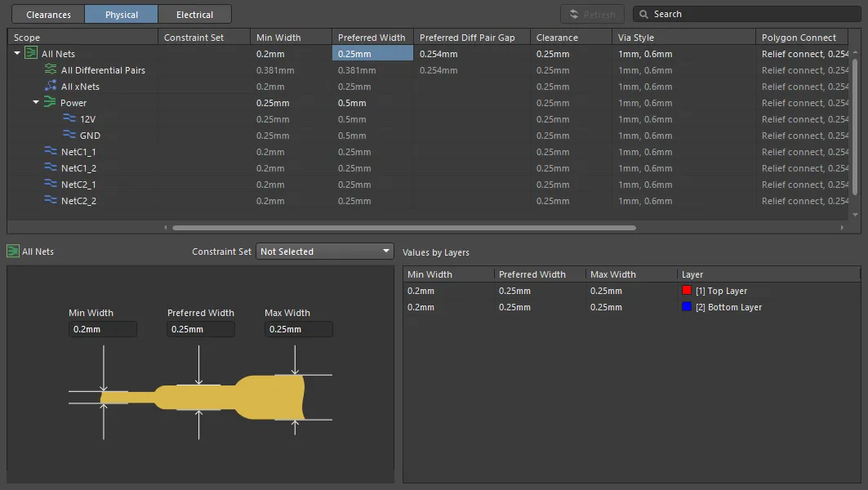Image resolution: width=868 pixels, height=490 pixels.
Task: Click the Search input field
Action: point(747,15)
